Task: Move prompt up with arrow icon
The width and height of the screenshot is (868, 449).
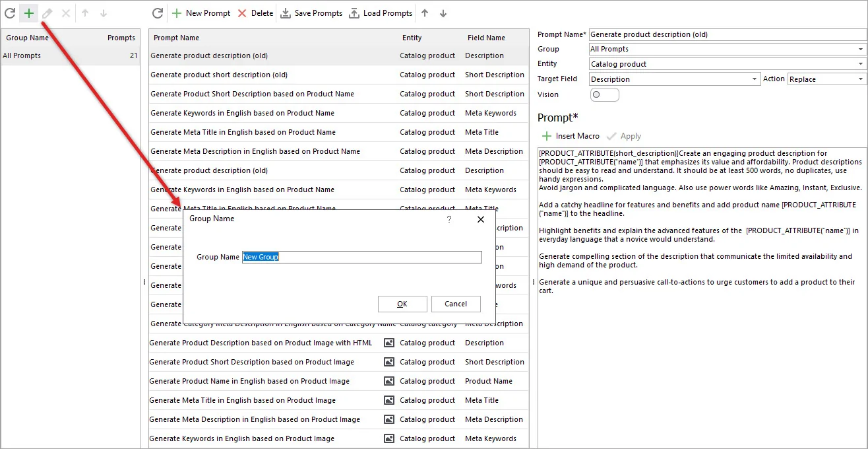Action: (x=425, y=13)
